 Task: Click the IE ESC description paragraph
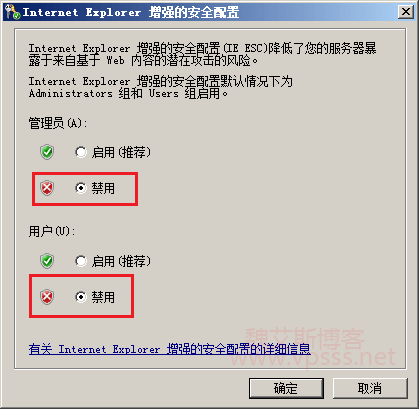click(202, 54)
